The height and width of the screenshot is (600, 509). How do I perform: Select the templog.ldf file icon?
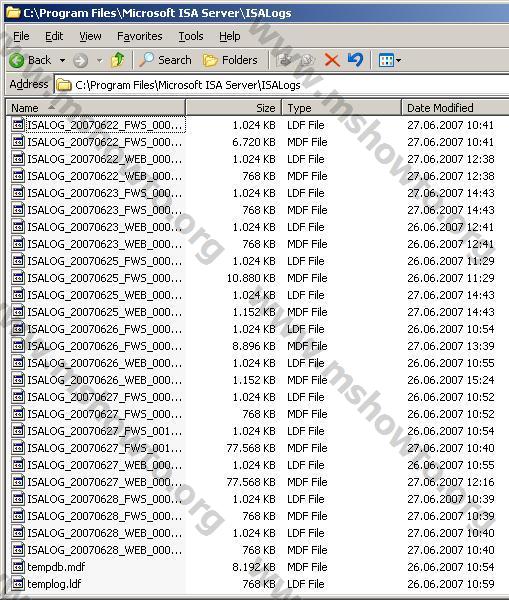[18, 584]
